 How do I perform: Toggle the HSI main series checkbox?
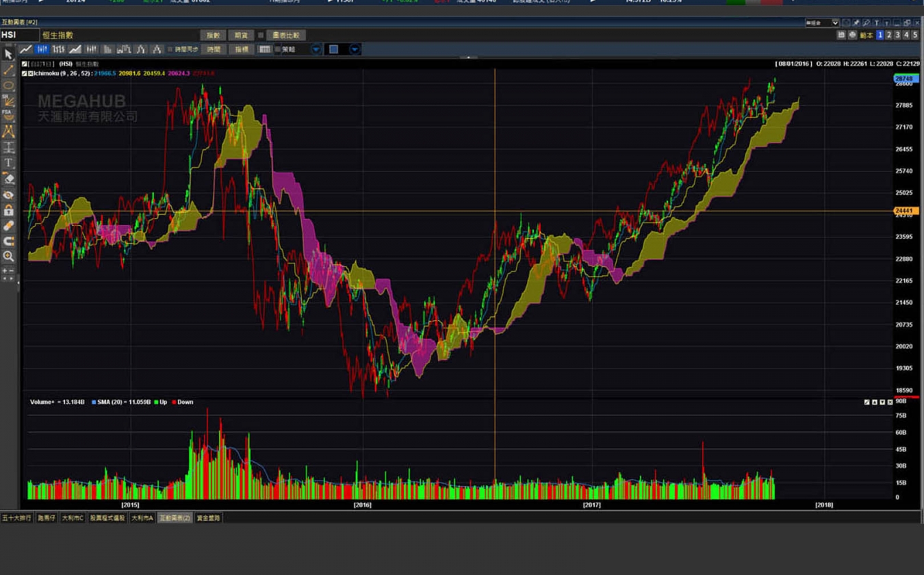[x=25, y=64]
